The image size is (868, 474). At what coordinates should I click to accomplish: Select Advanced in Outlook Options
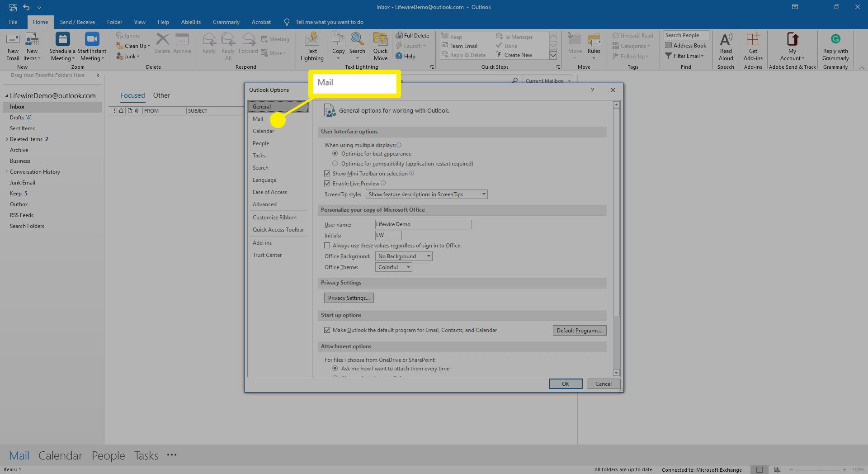pyautogui.click(x=278, y=204)
